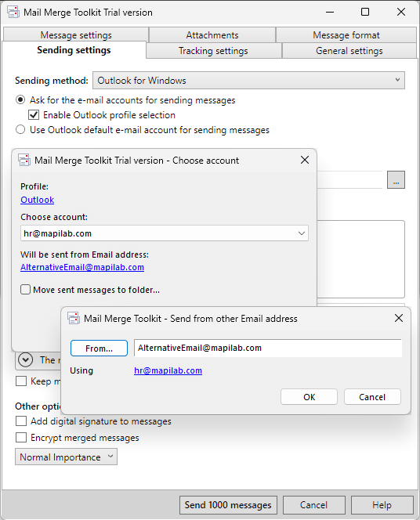The image size is (420, 520).
Task: Click the Choose account dialog title icon
Action: pos(24,160)
